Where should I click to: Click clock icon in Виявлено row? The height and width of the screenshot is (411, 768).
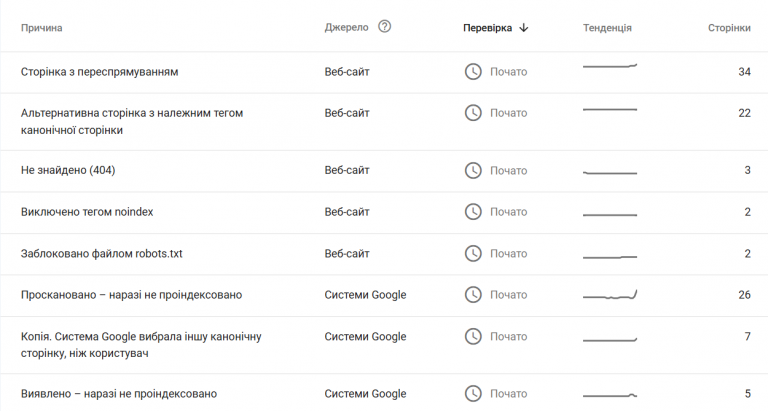click(x=474, y=394)
